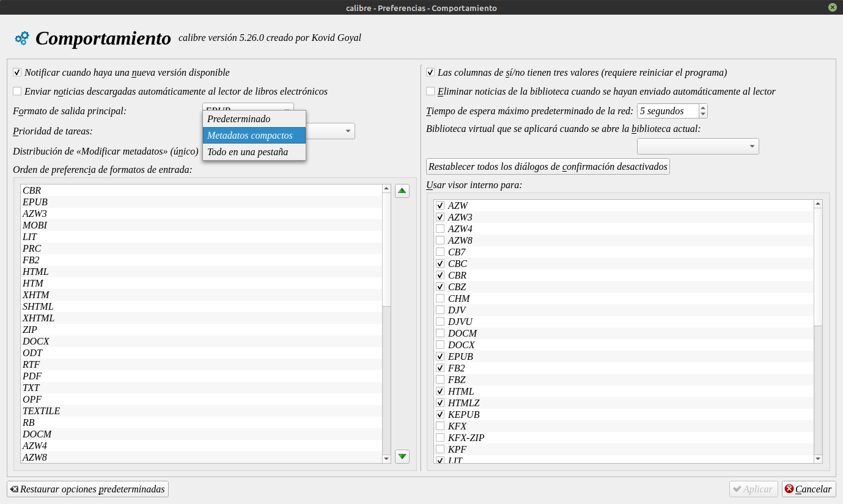Uncheck CBZ in the internal viewer list
This screenshot has width=843, height=504.
440,287
